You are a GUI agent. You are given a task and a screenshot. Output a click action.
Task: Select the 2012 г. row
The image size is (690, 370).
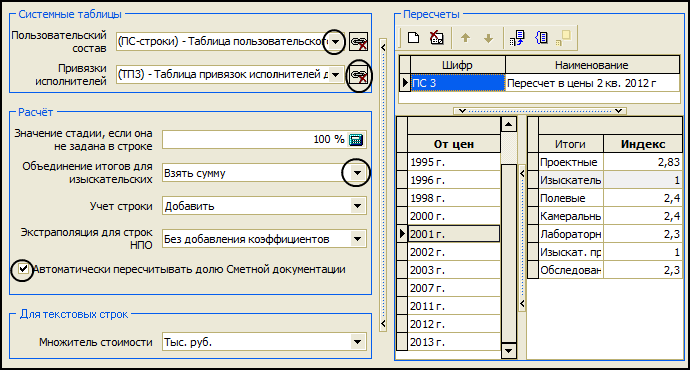454,324
